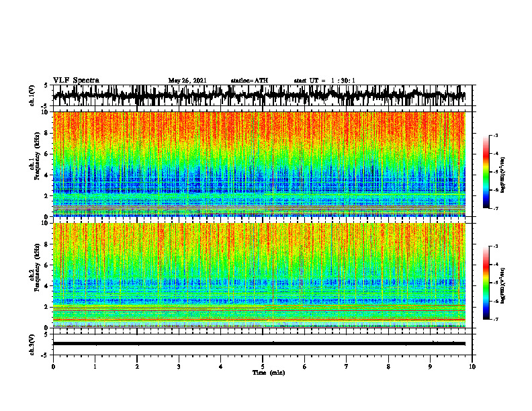
Task: Click the ch.2 colorbar log(PSD) label
Action: tap(503, 285)
